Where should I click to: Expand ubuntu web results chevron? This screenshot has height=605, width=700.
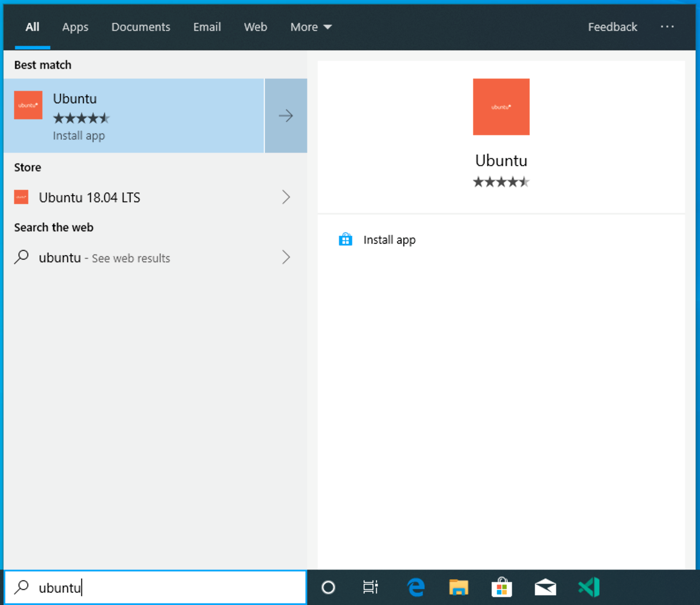point(286,257)
